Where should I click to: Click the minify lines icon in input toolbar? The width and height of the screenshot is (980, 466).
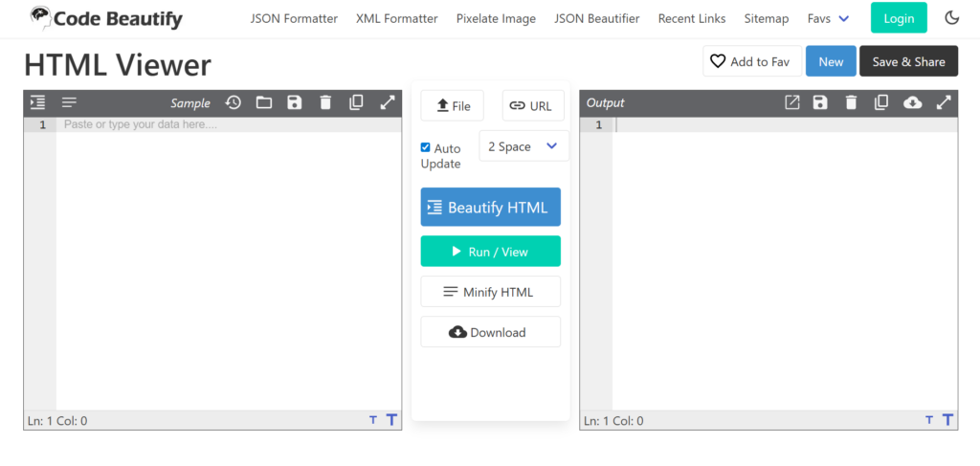pyautogui.click(x=69, y=102)
